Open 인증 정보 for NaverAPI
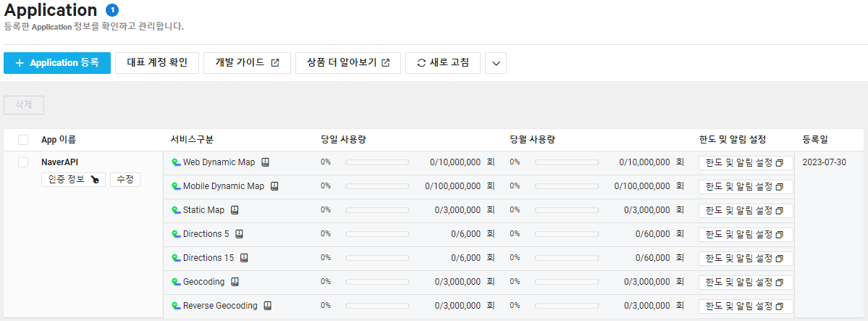This screenshot has width=868, height=321. click(x=74, y=180)
